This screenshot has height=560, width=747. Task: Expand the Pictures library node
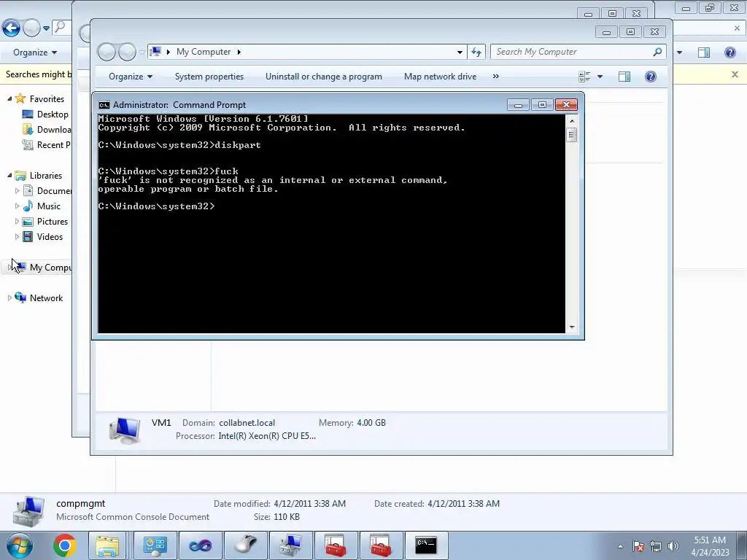[x=18, y=222]
